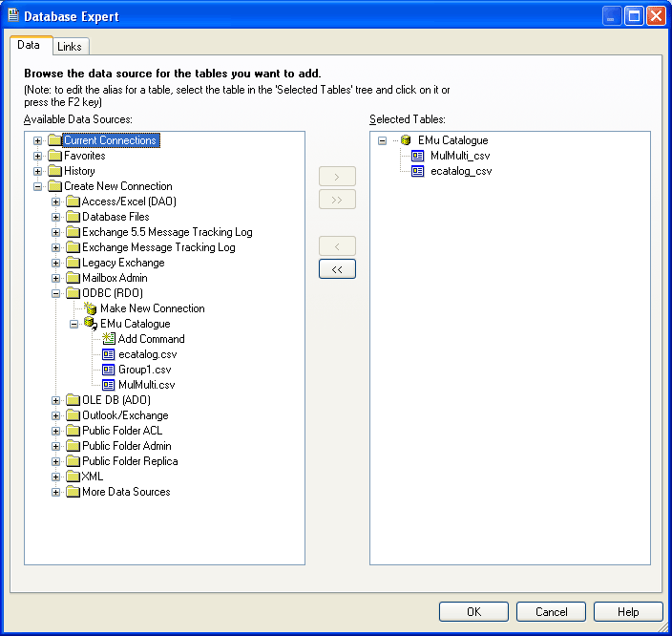Viewport: 672px width, 636px height.
Task: Open the Data tab
Action: pos(30,45)
